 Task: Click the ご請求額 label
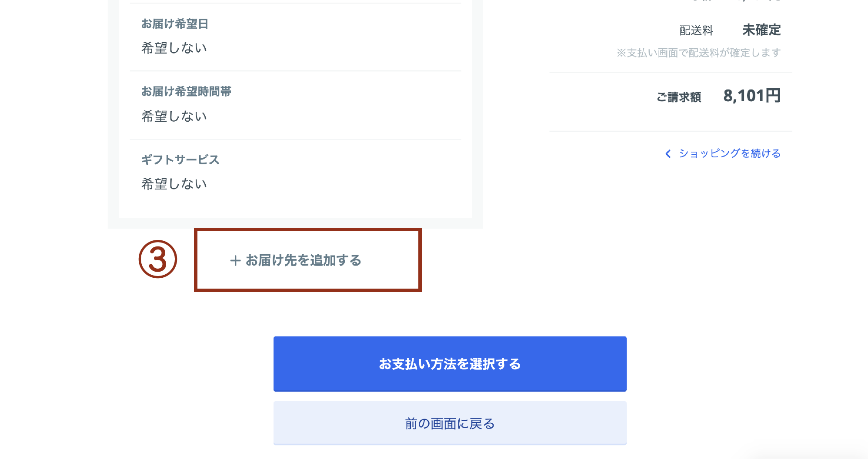[679, 97]
